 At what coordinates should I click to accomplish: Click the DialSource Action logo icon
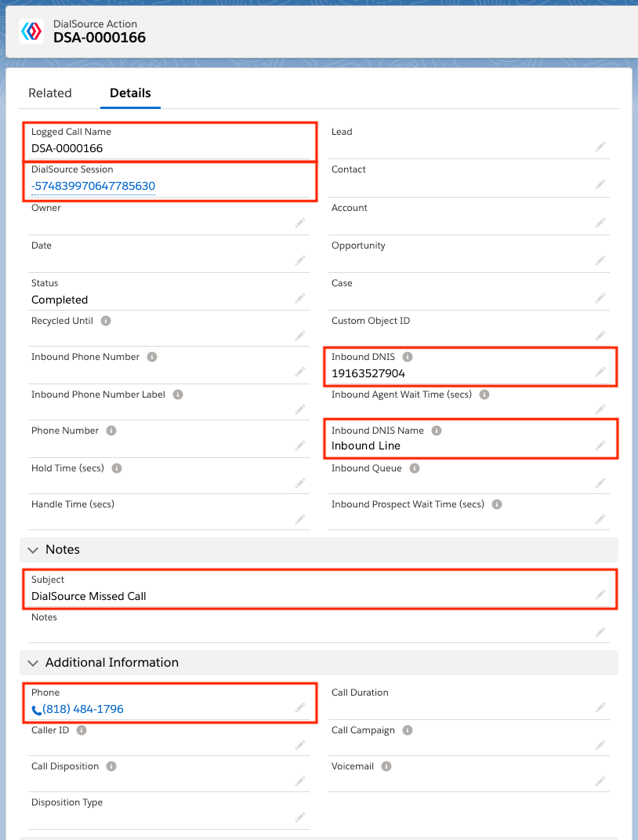pos(31,31)
